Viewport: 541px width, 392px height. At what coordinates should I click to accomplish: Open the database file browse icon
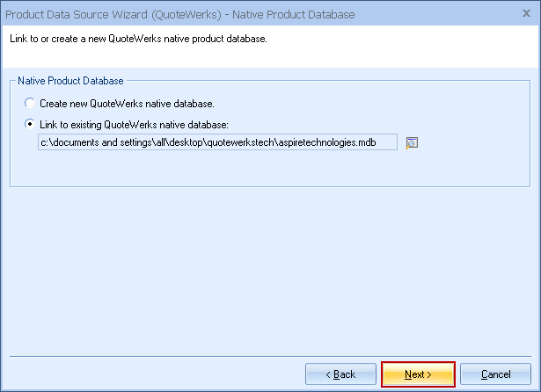point(411,143)
